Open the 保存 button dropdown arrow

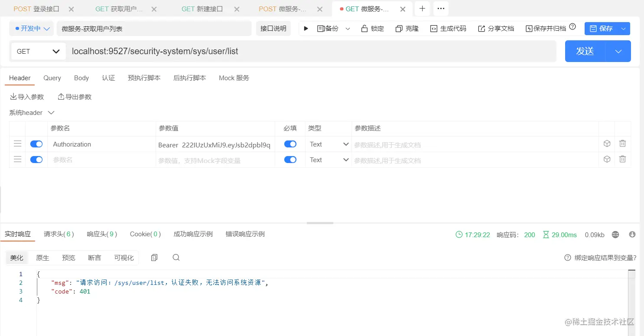click(623, 29)
